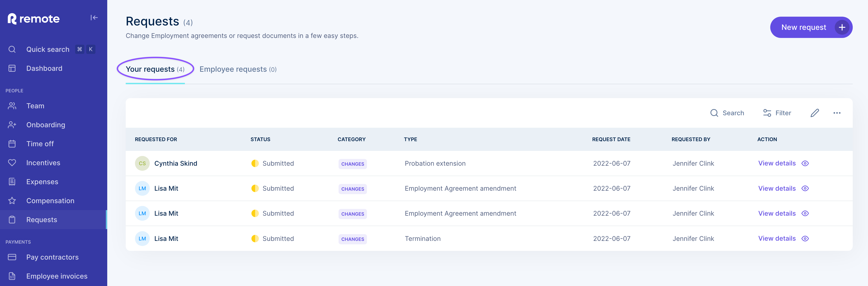Open the Time off section
Viewport: 868px width, 286px height.
(40, 144)
